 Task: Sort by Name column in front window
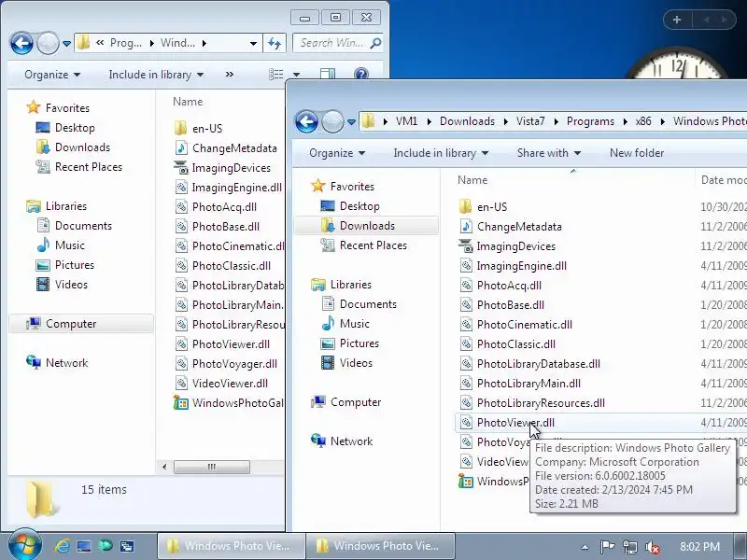[x=472, y=180]
